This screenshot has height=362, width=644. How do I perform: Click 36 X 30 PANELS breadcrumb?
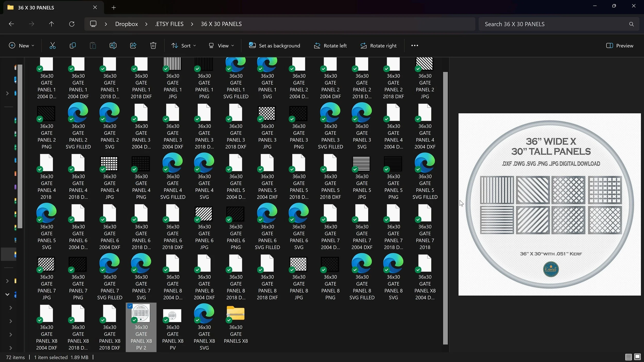221,24
